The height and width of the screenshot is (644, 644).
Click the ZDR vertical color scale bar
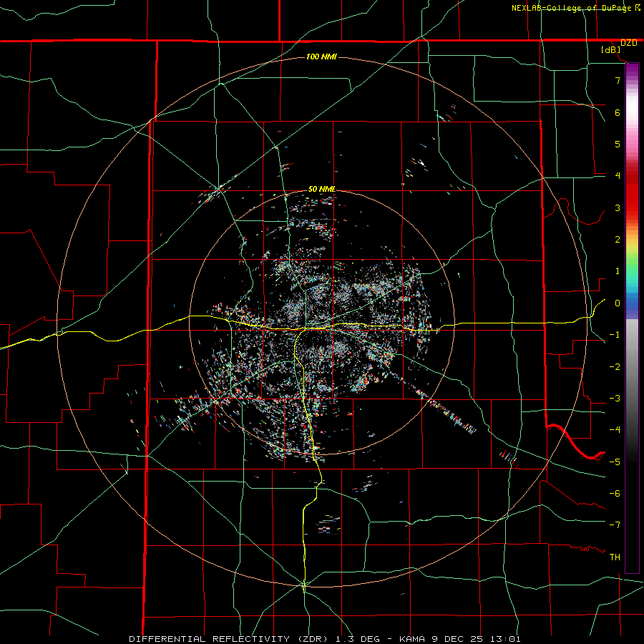632,318
